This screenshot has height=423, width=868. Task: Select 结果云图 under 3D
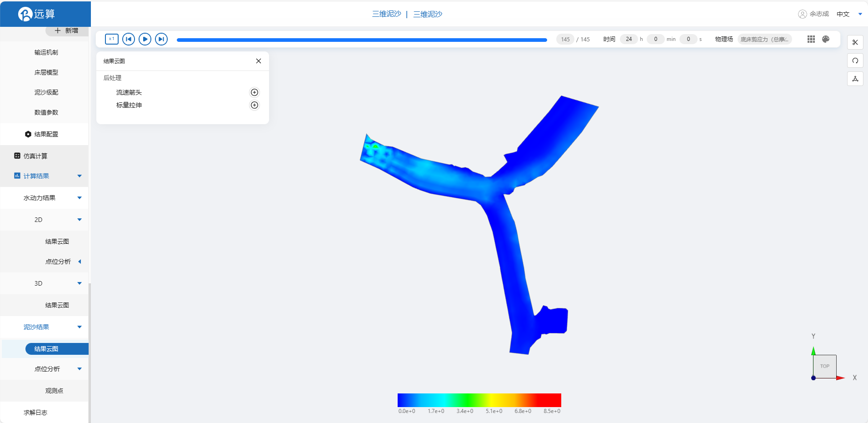tap(57, 305)
